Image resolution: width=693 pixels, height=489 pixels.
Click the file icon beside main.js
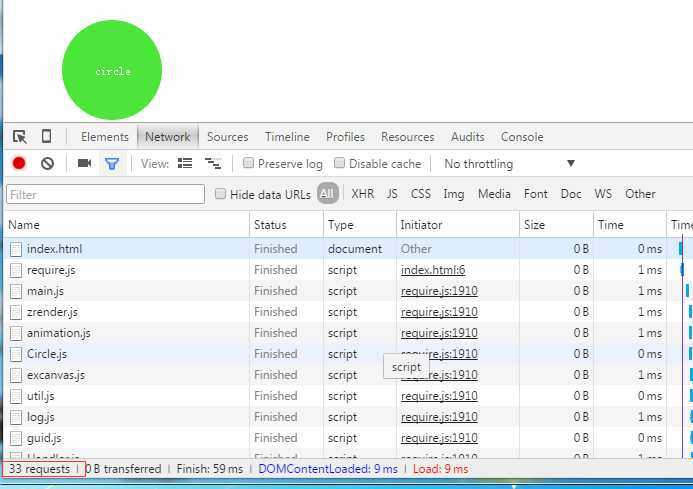pyautogui.click(x=16, y=291)
